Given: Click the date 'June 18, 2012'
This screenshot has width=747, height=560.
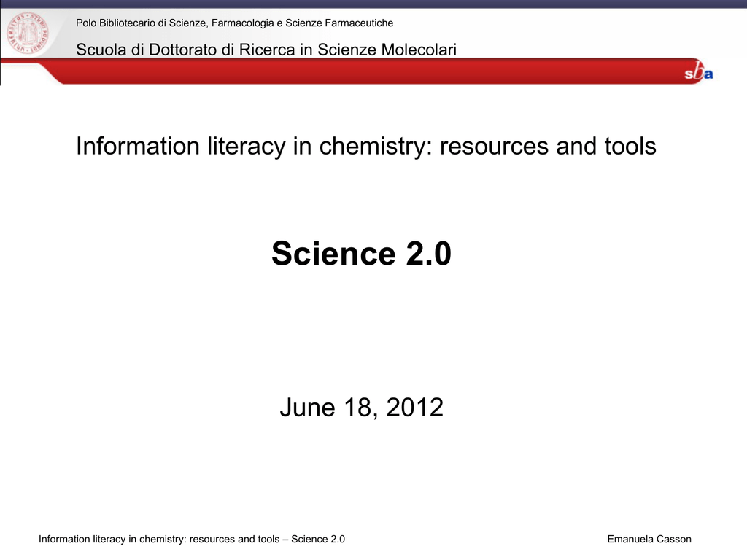Looking at the screenshot, I should 362,408.
